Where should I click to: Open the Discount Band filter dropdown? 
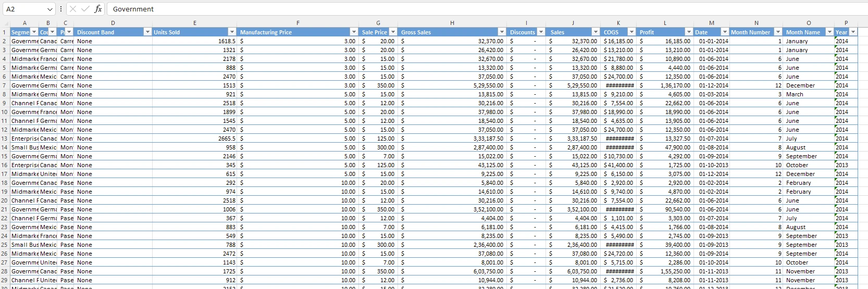click(147, 32)
